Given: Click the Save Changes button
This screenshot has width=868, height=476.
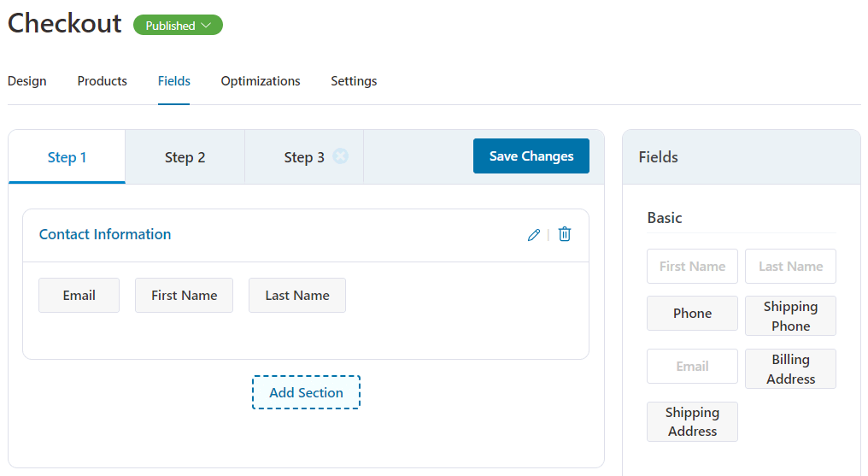Looking at the screenshot, I should (x=531, y=156).
